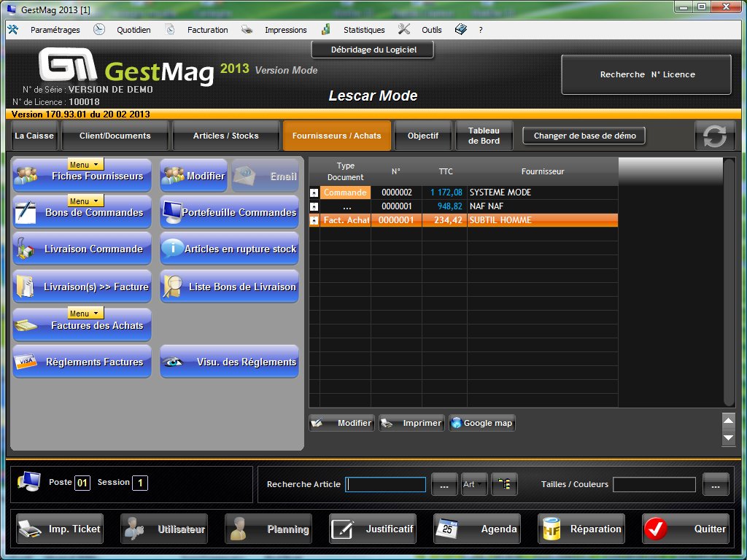This screenshot has height=560, width=747.
Task: Expand the SYSTEME MODE Commande row
Action: click(314, 192)
